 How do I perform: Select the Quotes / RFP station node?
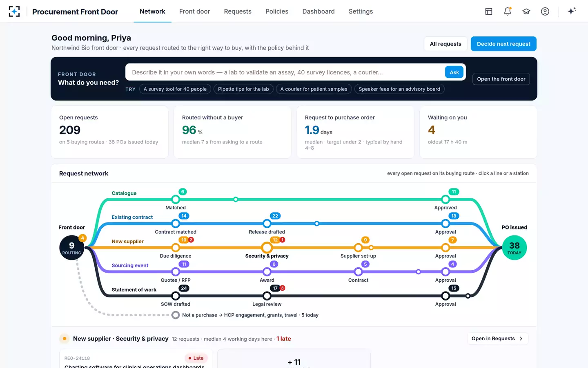[x=176, y=272]
